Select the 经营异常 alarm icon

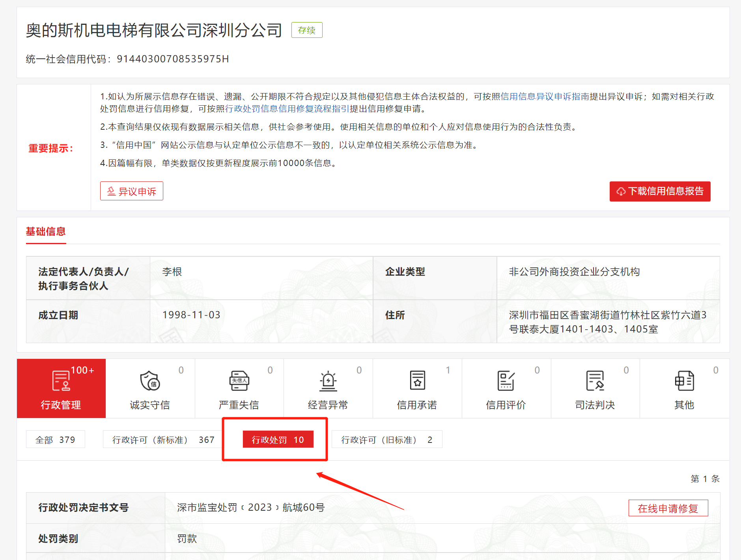pos(328,381)
